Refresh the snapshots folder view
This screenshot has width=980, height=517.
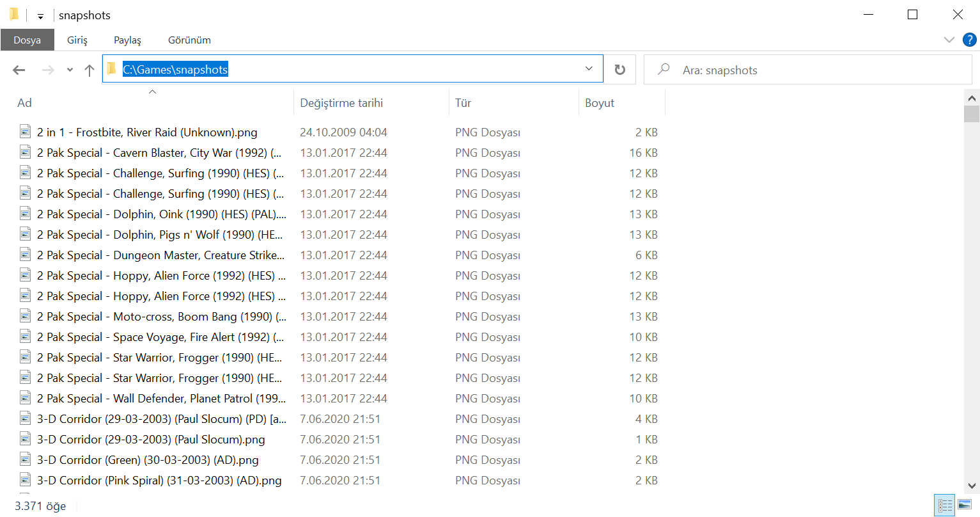pyautogui.click(x=619, y=70)
